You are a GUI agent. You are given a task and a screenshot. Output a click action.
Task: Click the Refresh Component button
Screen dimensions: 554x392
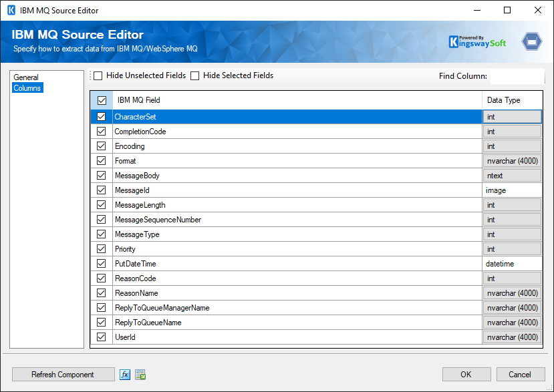63,375
